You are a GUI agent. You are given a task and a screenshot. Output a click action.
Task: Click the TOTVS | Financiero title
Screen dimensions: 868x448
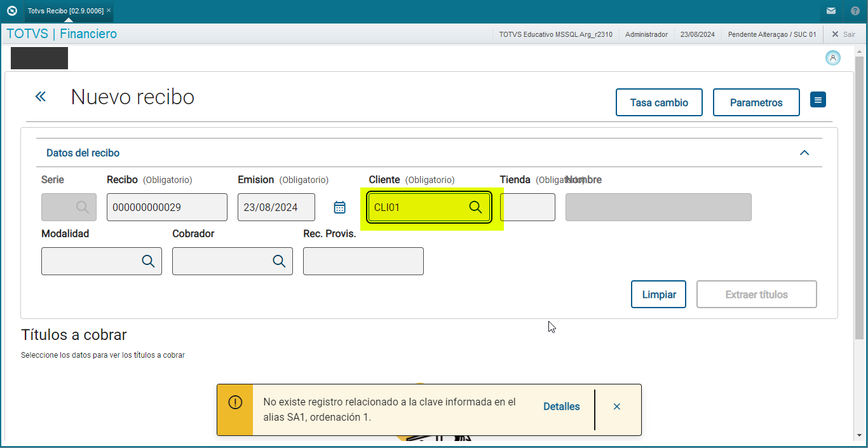click(x=62, y=34)
